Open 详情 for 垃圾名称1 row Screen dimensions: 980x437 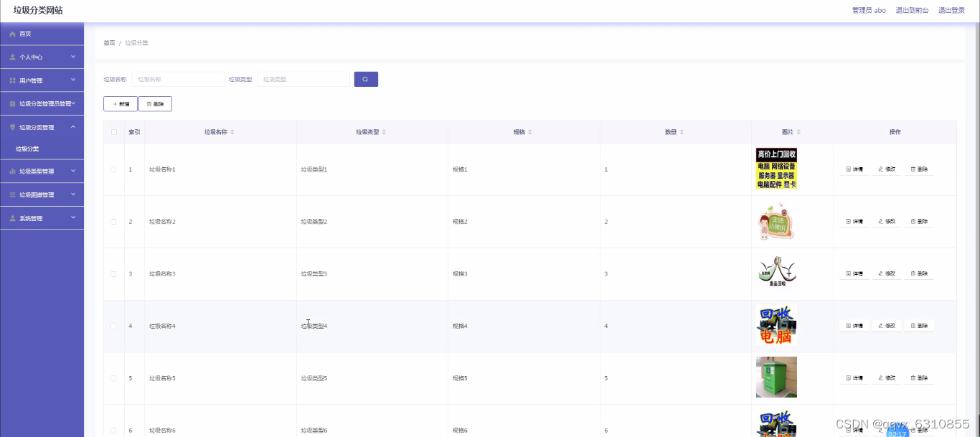(x=854, y=169)
